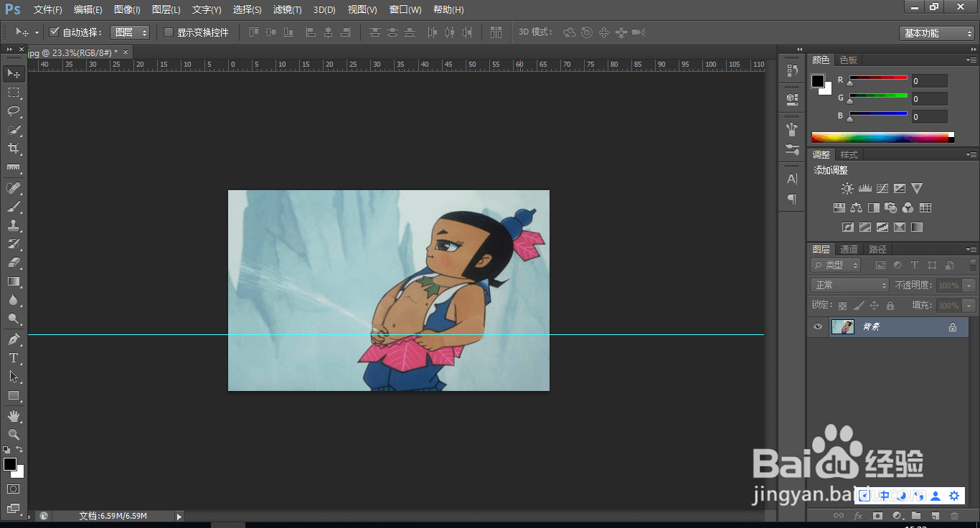Open the 基本功能 workspace dropdown

coord(937,33)
